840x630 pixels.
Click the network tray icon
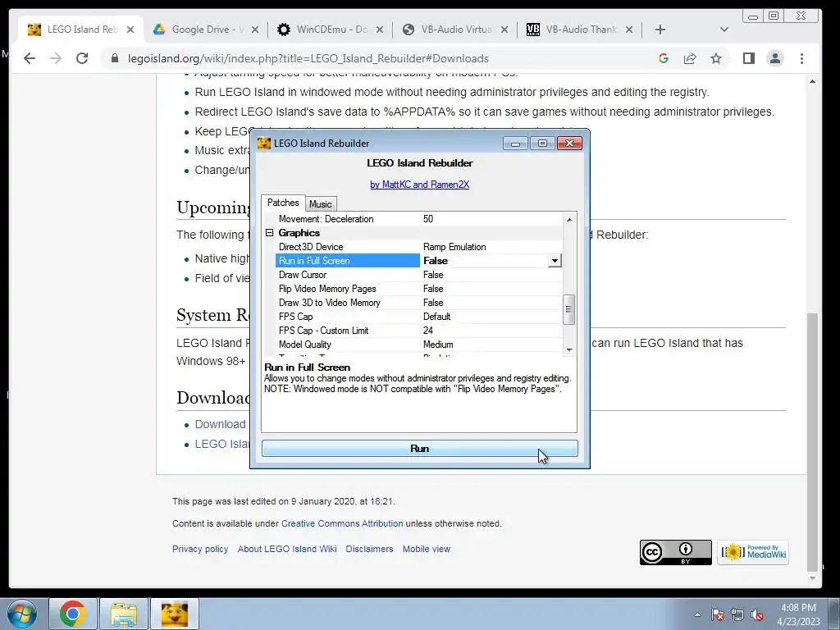(x=737, y=615)
